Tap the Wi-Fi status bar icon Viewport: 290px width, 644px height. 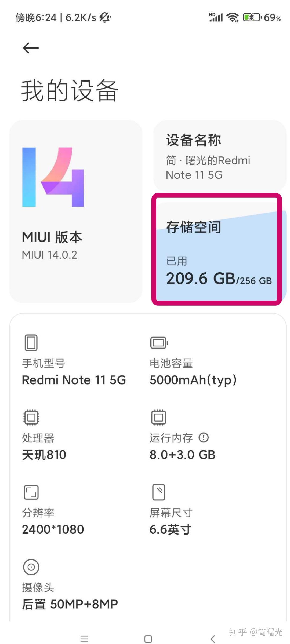click(x=232, y=18)
